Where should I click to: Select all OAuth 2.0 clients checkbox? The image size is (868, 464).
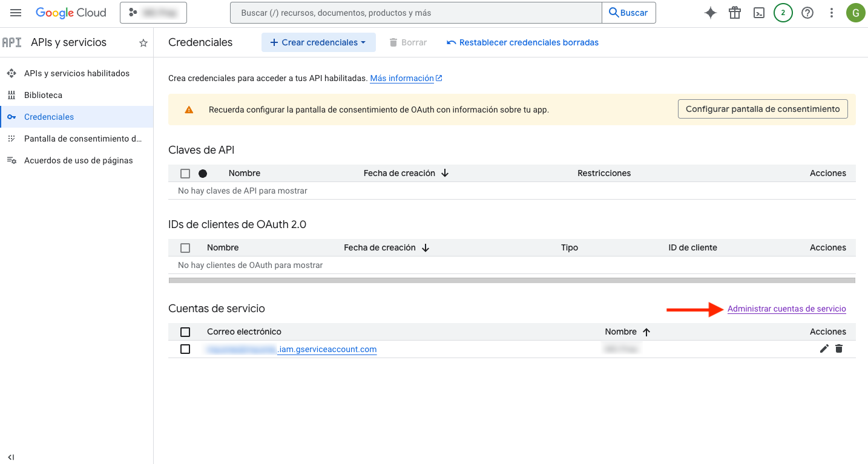[185, 248]
